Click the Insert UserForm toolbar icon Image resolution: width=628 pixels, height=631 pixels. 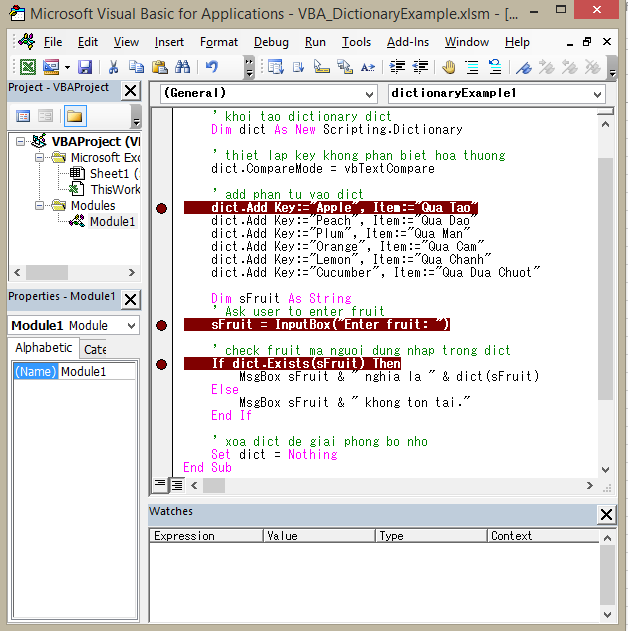click(51, 67)
